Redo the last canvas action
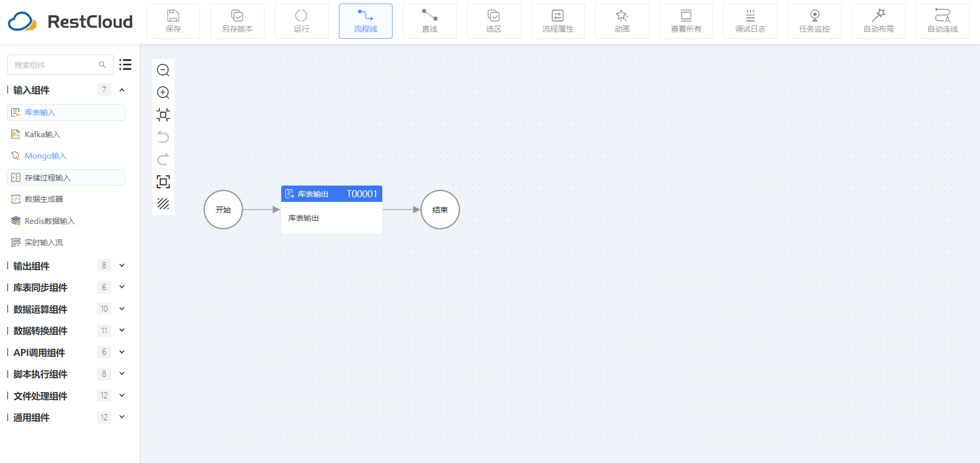This screenshot has width=980, height=463. [x=163, y=160]
